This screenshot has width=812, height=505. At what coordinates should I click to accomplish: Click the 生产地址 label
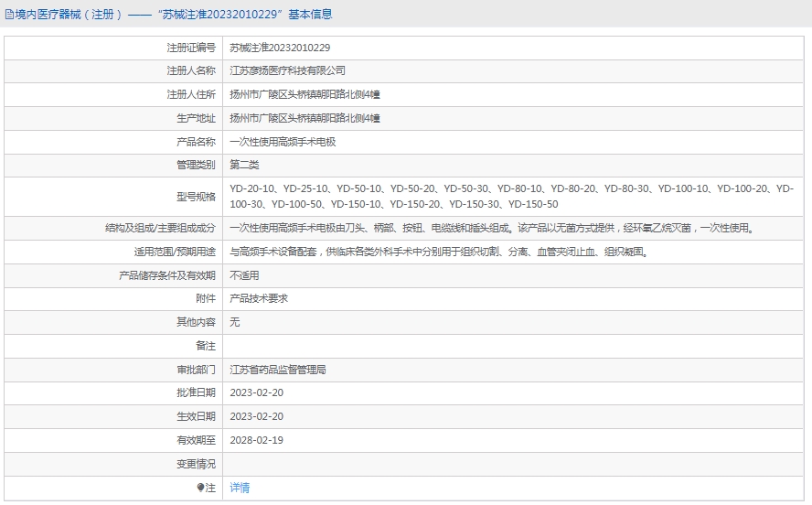pos(196,119)
